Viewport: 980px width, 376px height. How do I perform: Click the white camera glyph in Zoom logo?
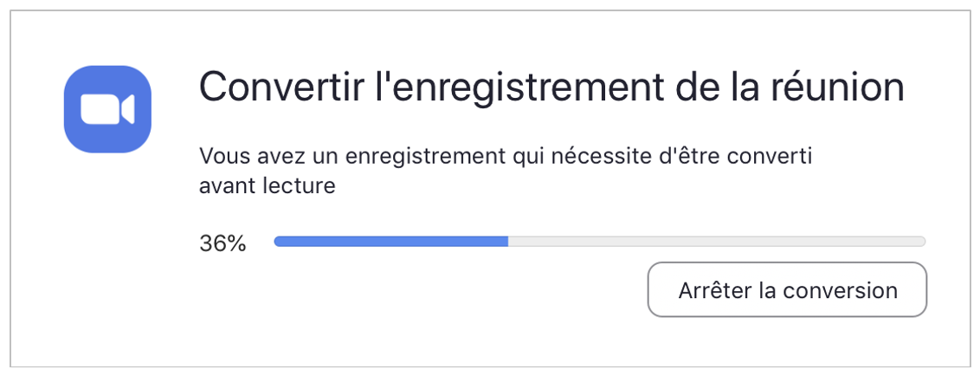106,110
